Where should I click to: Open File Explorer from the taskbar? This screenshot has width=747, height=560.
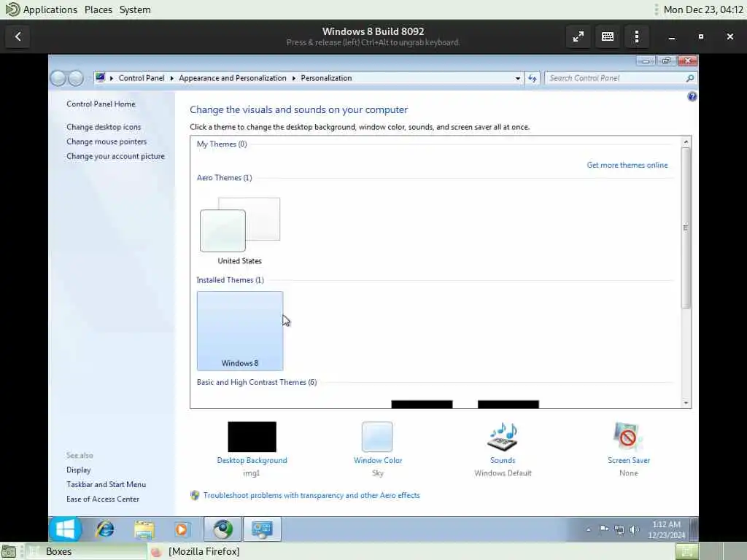pos(144,529)
